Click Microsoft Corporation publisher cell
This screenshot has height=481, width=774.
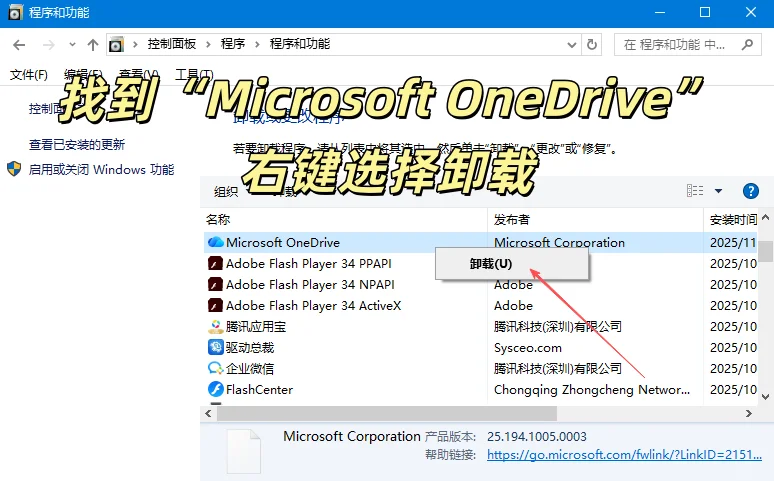pyautogui.click(x=559, y=242)
